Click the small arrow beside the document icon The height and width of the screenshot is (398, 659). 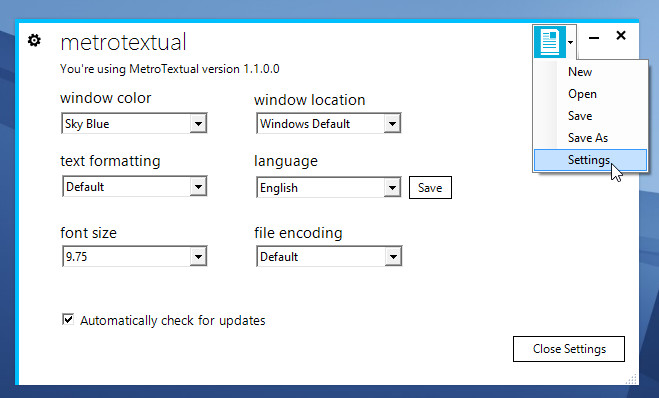(x=570, y=42)
